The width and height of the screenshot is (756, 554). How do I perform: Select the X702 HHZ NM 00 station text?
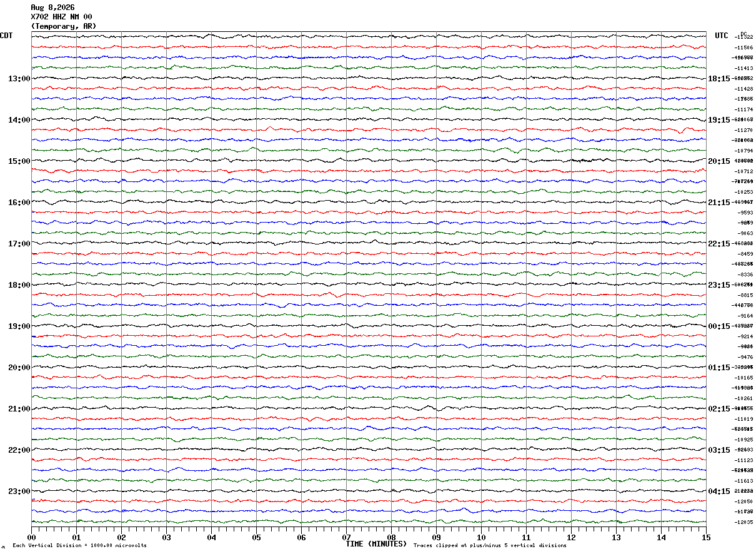click(x=61, y=17)
